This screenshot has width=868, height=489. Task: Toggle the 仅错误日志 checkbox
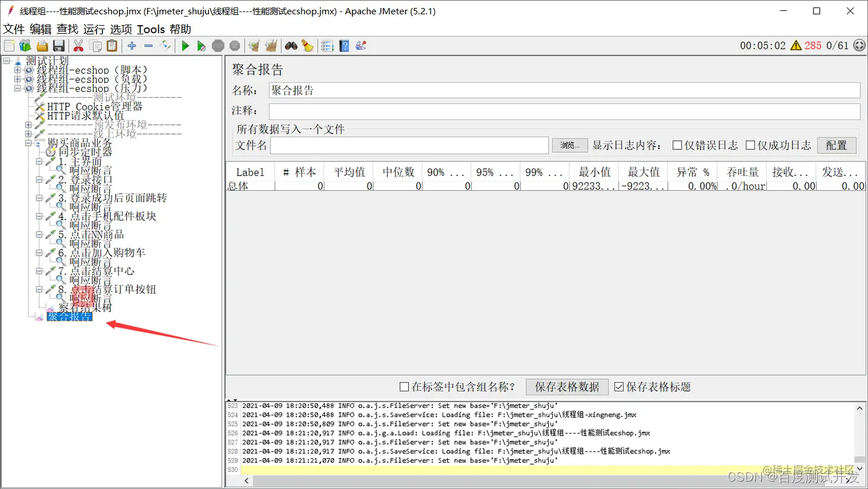click(x=677, y=145)
